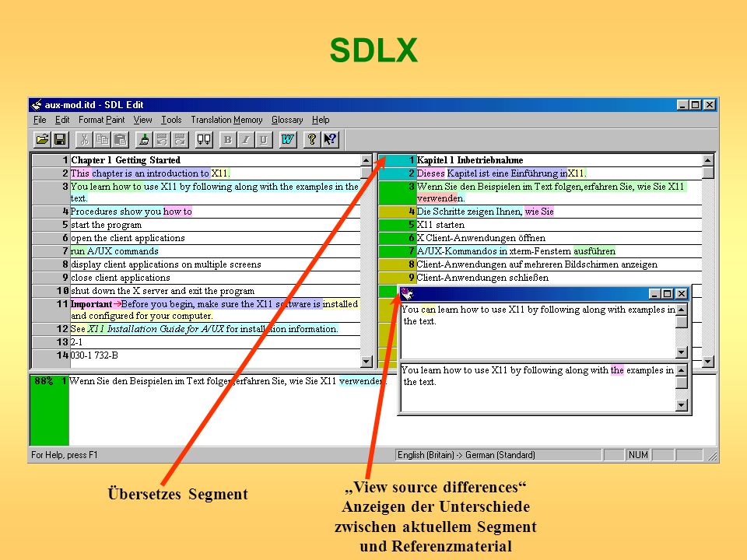Click the cyan W toolbar icon
Image resolution: width=747 pixels, height=560 pixels.
288,139
